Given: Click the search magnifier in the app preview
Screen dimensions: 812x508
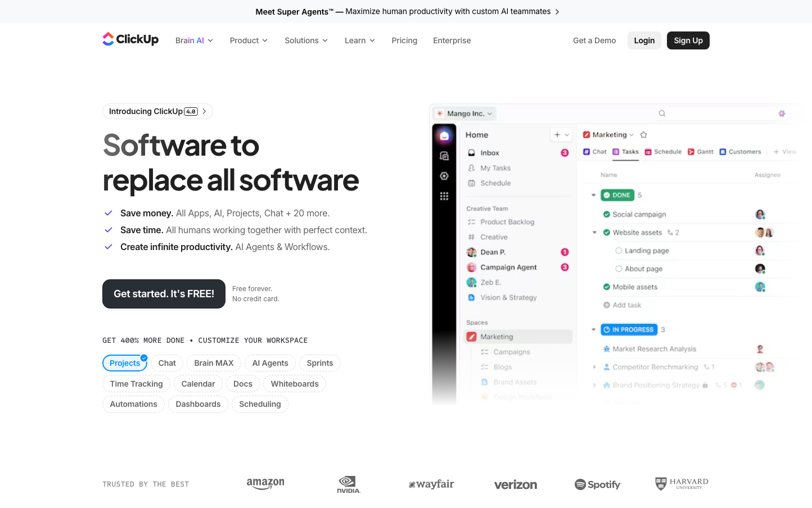Looking at the screenshot, I should 662,114.
